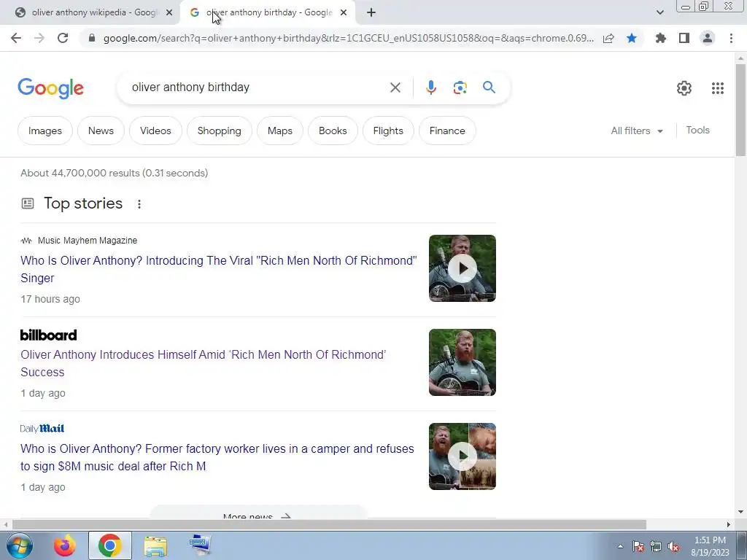This screenshot has height=560, width=747.
Task: Open Google quick settings gear
Action: (684, 88)
